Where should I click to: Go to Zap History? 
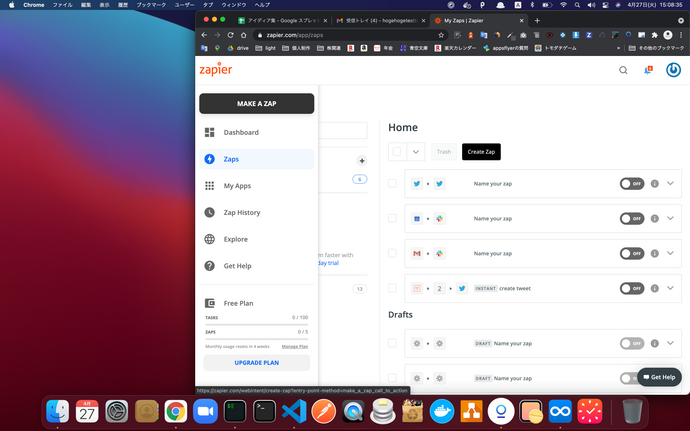click(x=257, y=212)
